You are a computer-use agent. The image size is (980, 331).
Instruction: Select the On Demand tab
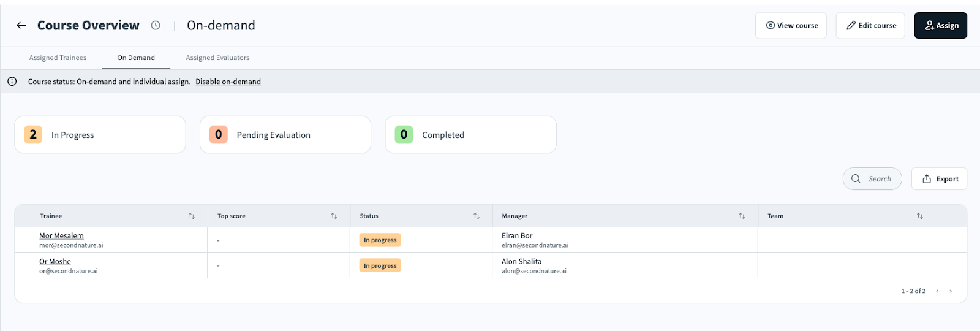[136, 58]
